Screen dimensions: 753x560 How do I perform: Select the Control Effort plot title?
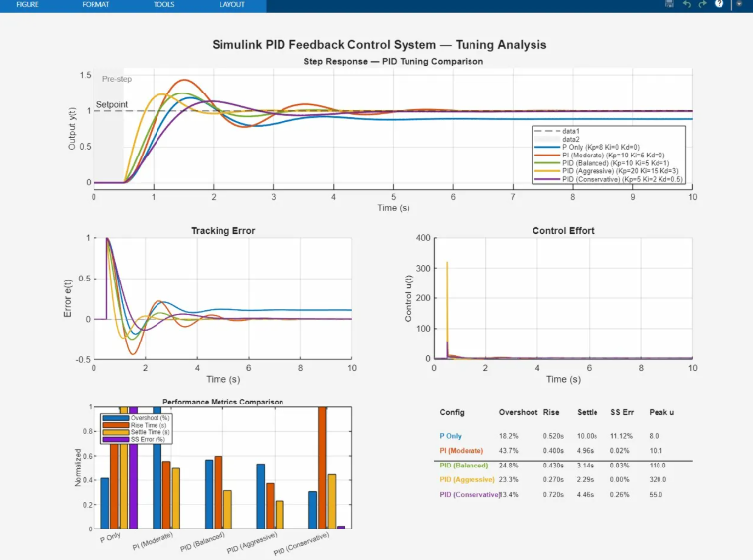pos(563,231)
